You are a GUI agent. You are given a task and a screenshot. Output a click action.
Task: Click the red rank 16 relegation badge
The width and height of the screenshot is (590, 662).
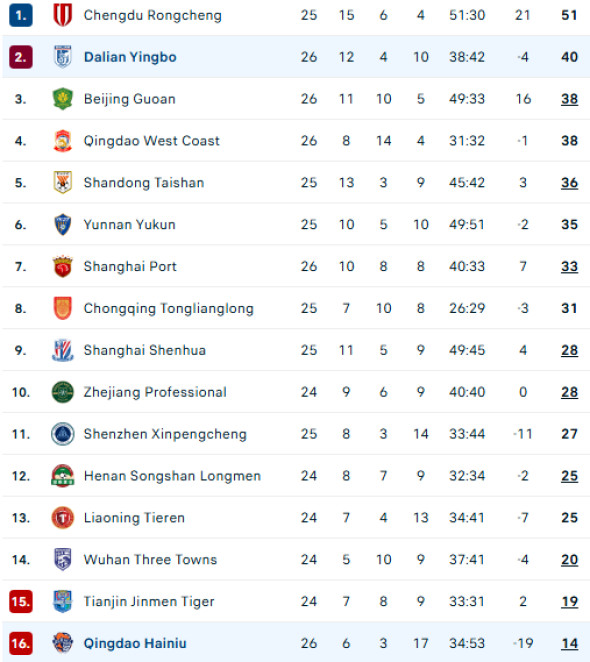coord(21,643)
